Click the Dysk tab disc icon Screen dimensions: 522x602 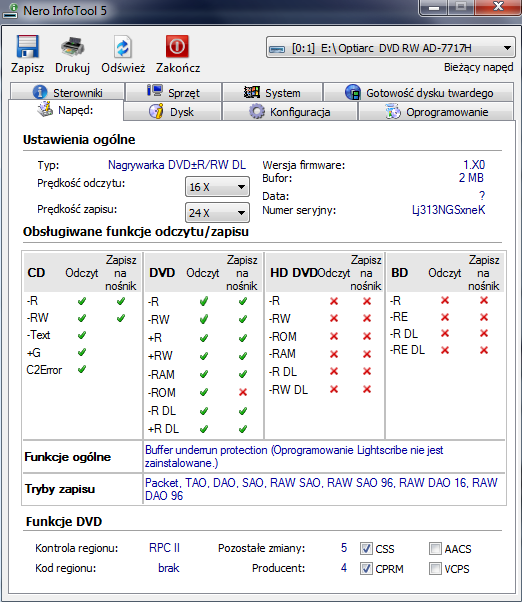pos(156,111)
